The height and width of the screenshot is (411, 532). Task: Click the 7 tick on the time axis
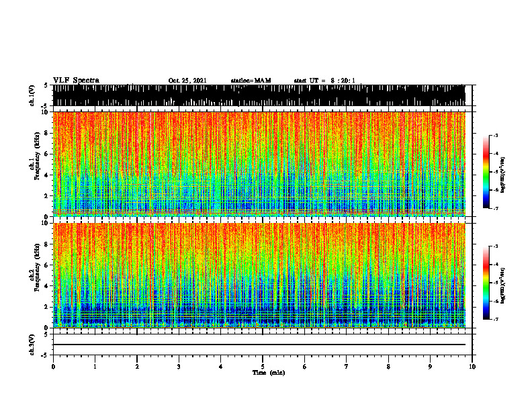tap(347, 367)
